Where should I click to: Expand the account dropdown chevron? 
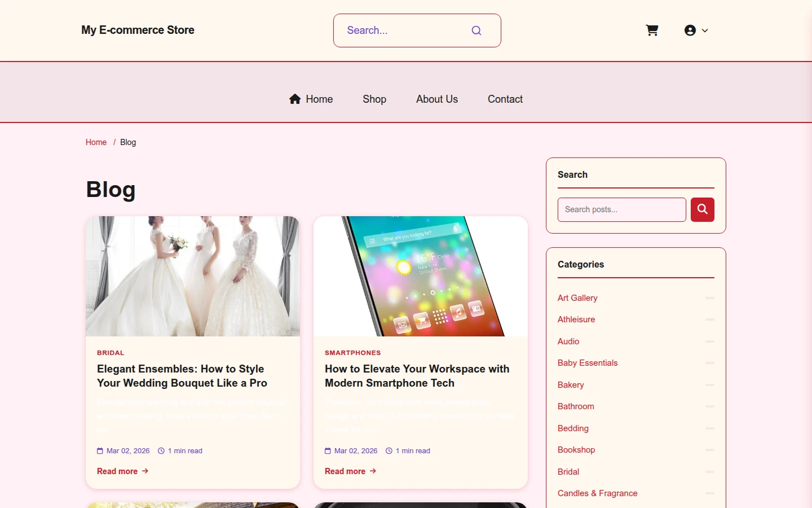tap(705, 30)
